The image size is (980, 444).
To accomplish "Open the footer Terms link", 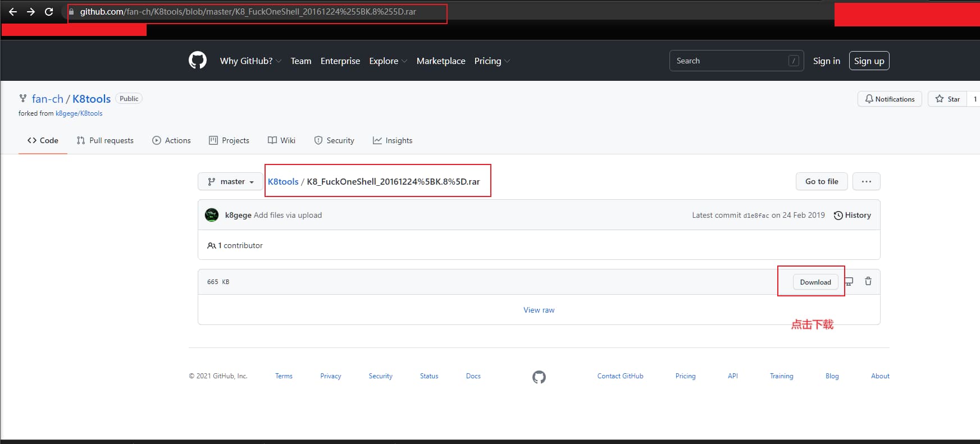I will [284, 376].
